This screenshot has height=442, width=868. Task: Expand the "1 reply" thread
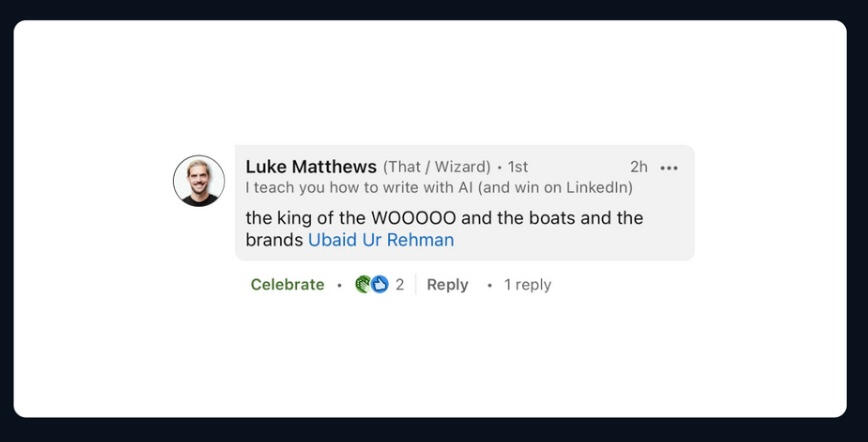(527, 285)
